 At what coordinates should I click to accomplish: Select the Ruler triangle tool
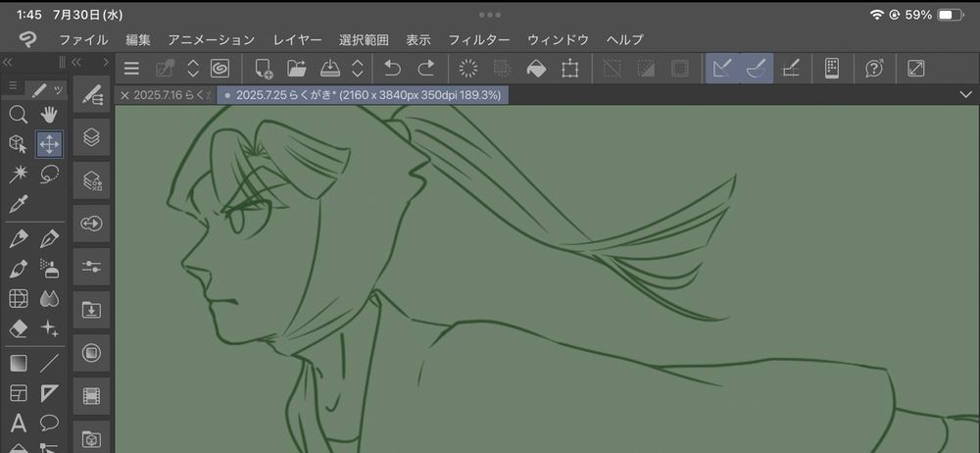[49, 393]
